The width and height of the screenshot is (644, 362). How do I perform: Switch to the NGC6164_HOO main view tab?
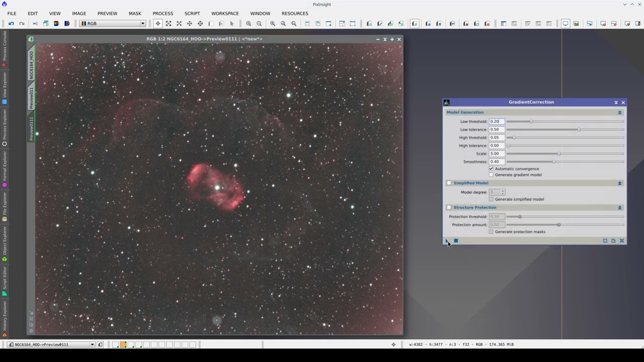31,65
